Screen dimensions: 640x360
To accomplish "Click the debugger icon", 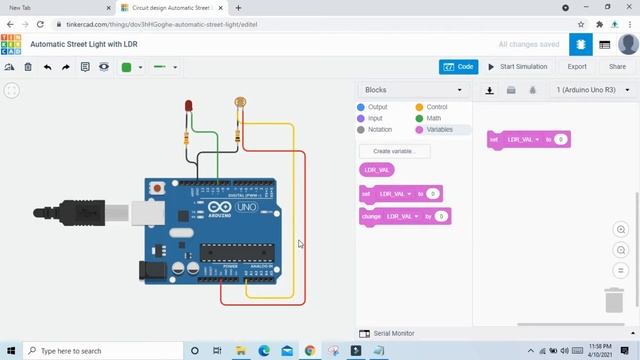I will click(533, 90).
